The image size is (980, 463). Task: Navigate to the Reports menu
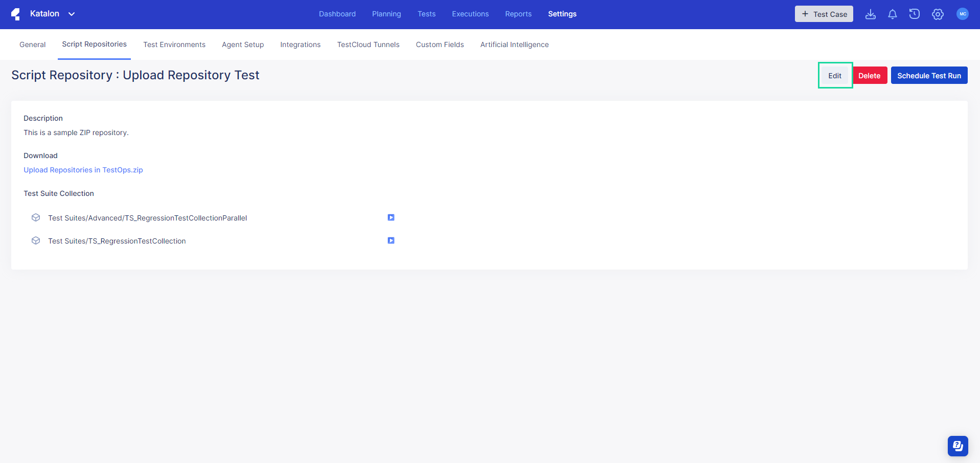[518, 14]
